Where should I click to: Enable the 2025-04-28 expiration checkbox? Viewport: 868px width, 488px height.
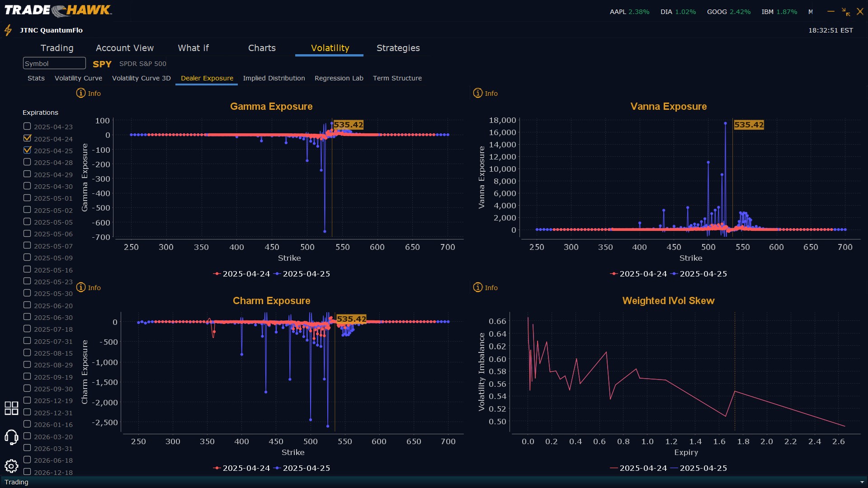[27, 162]
